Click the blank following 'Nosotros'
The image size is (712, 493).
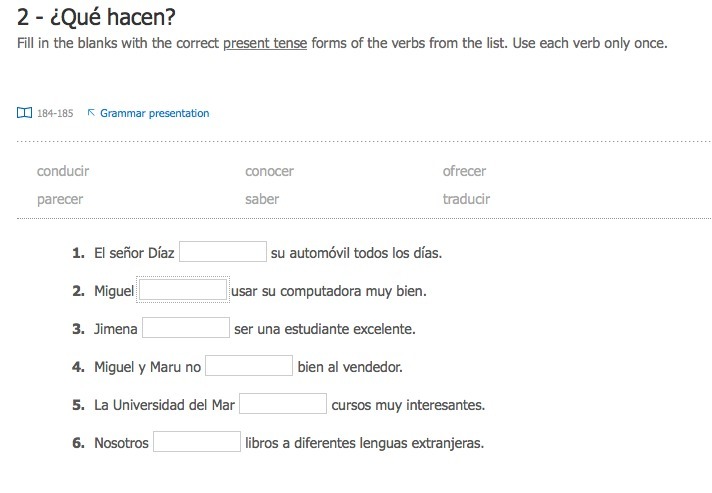tap(197, 442)
